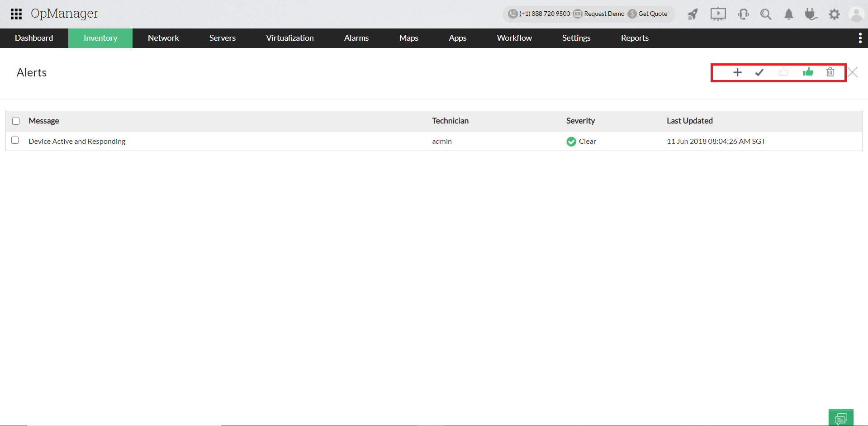Viewport: 868px width, 426px height.
Task: Click the checkmark clear-alarm icon
Action: 759,72
